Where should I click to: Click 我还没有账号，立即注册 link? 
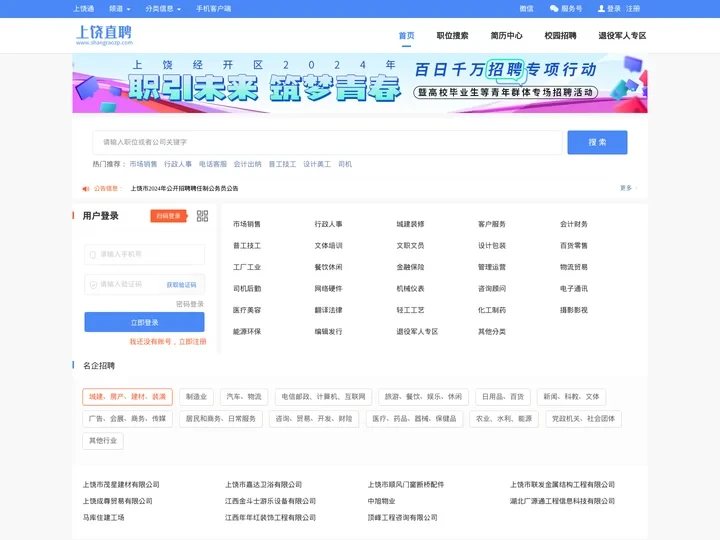[x=168, y=342]
